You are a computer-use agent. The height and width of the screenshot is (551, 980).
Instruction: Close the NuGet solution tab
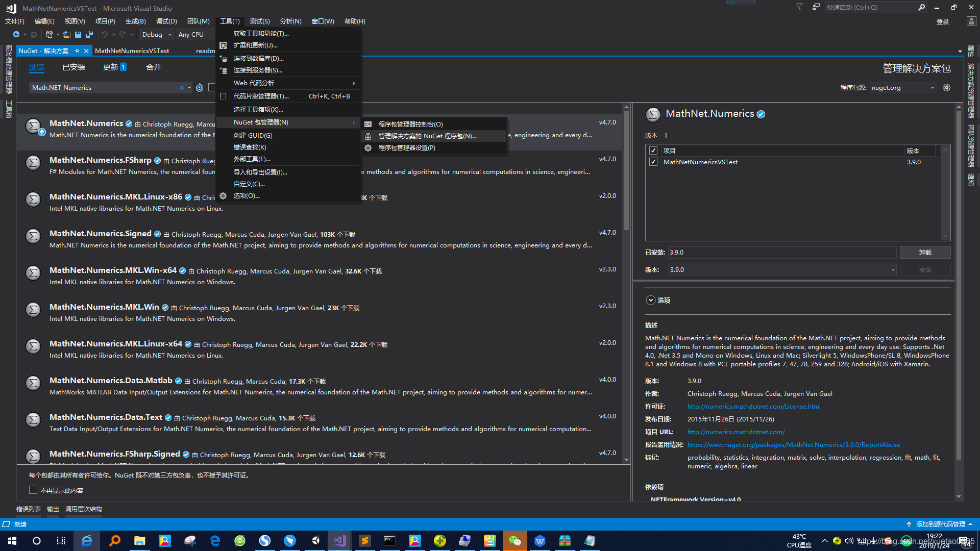[x=86, y=51]
